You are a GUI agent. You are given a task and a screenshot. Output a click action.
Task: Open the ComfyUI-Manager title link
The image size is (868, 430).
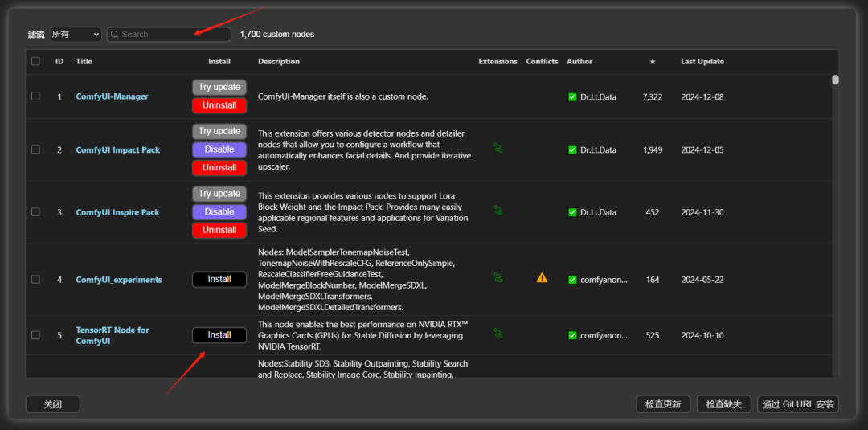click(x=112, y=96)
